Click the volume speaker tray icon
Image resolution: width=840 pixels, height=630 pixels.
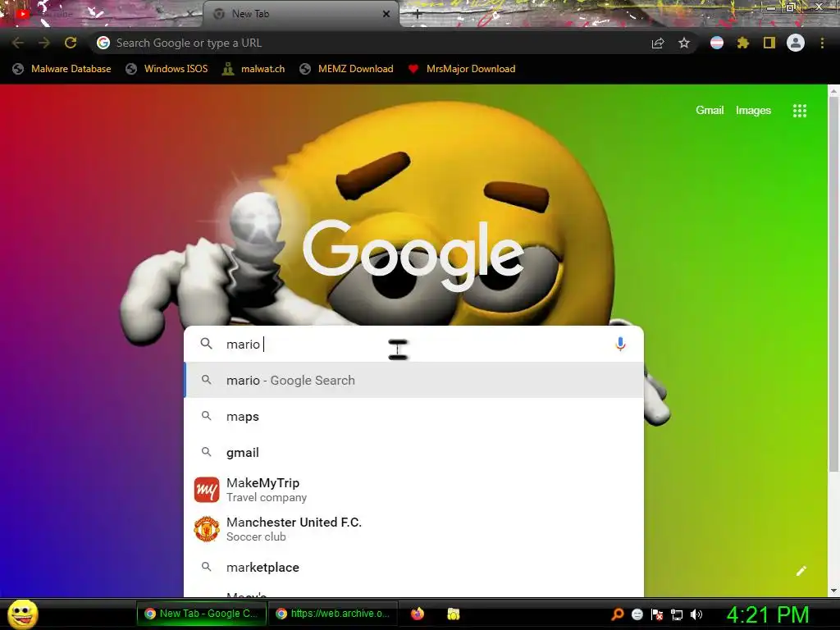pyautogui.click(x=696, y=614)
